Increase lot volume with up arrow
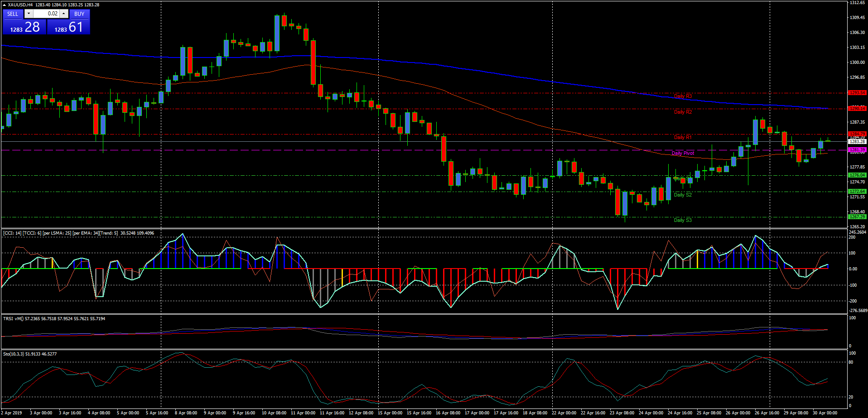The height and width of the screenshot is (418, 868). pyautogui.click(x=64, y=14)
